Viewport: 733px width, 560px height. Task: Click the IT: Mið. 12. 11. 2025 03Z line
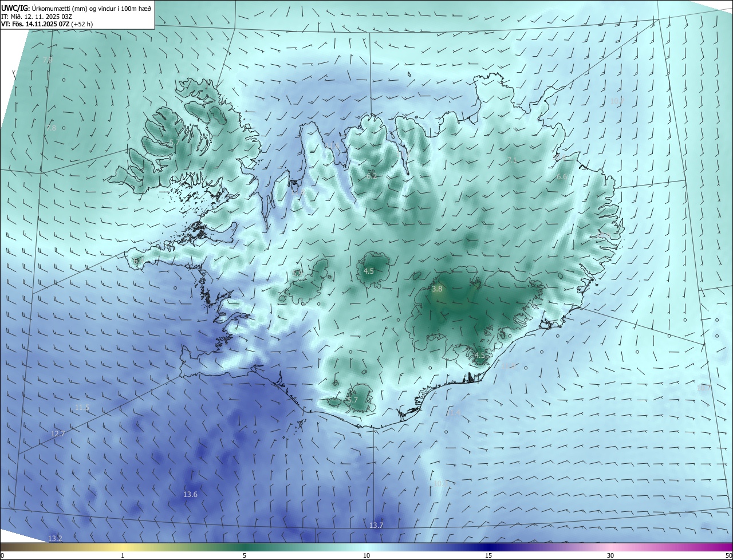click(37, 17)
